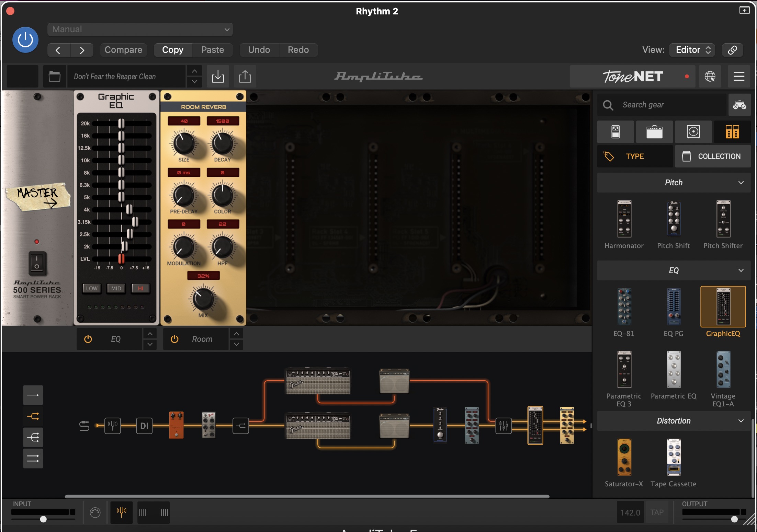Image resolution: width=757 pixels, height=532 pixels.
Task: Click the Paste button
Action: (x=213, y=50)
